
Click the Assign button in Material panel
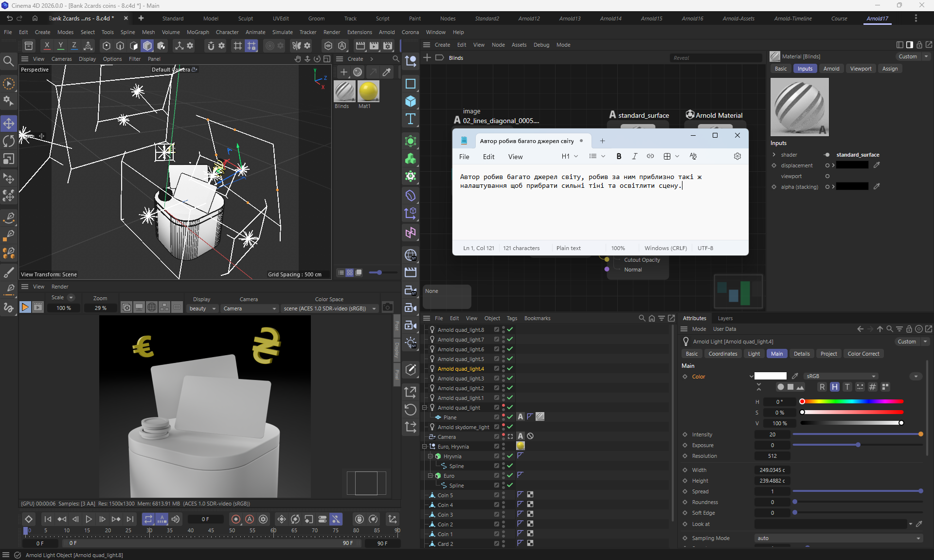coord(890,69)
